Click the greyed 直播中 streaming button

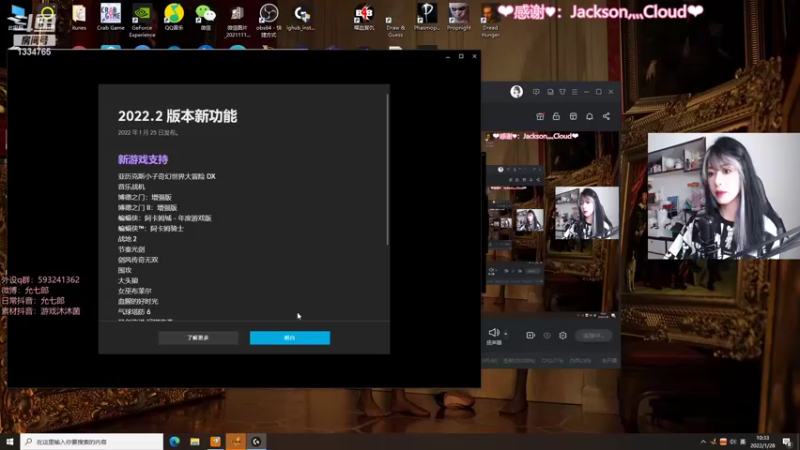[594, 335]
